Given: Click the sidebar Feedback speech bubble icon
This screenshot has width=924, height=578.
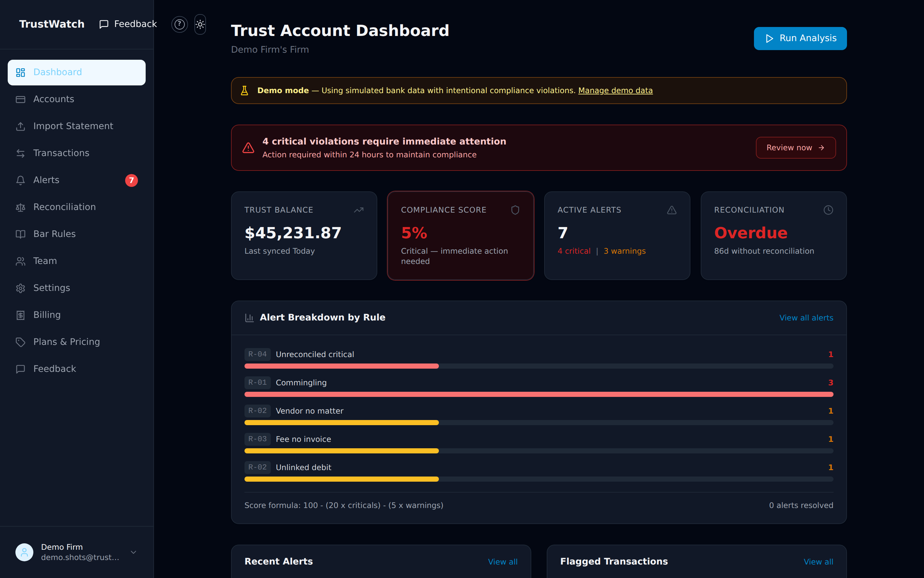Looking at the screenshot, I should tap(21, 369).
